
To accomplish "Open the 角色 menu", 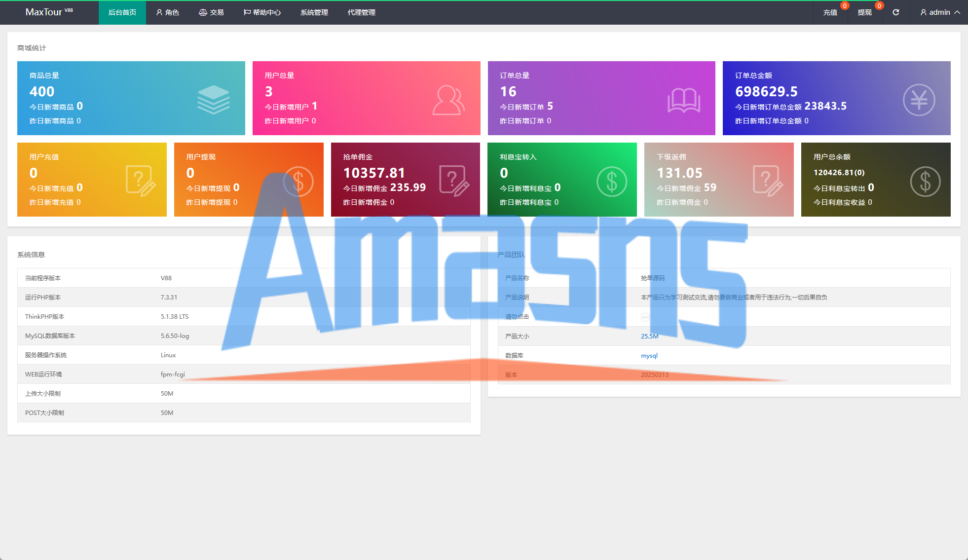I will point(168,12).
